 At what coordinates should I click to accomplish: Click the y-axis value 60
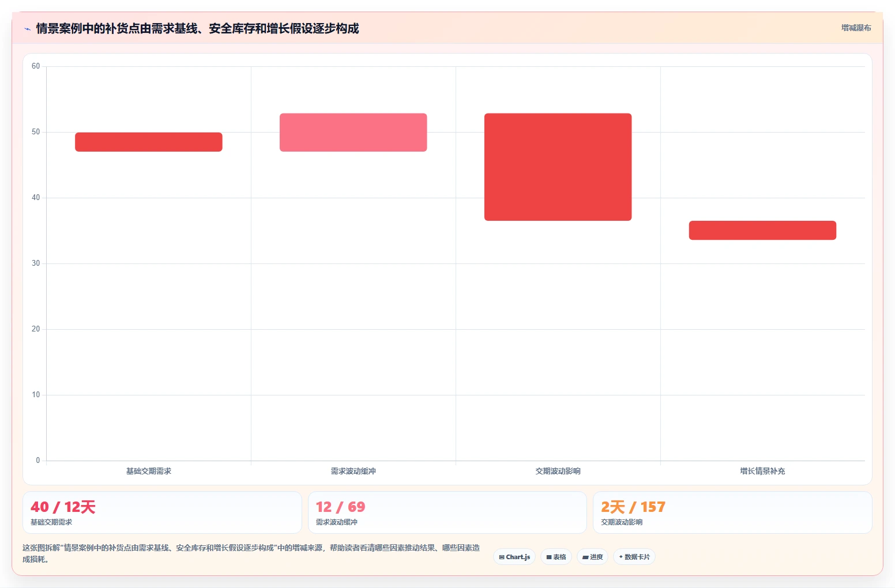[36, 66]
